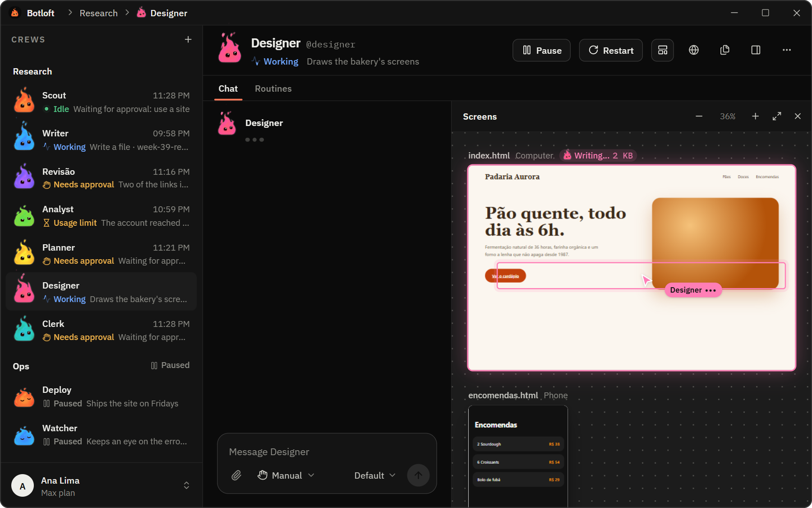Image resolution: width=812 pixels, height=508 pixels.
Task: Select the Revisão agent row
Action: [101, 177]
